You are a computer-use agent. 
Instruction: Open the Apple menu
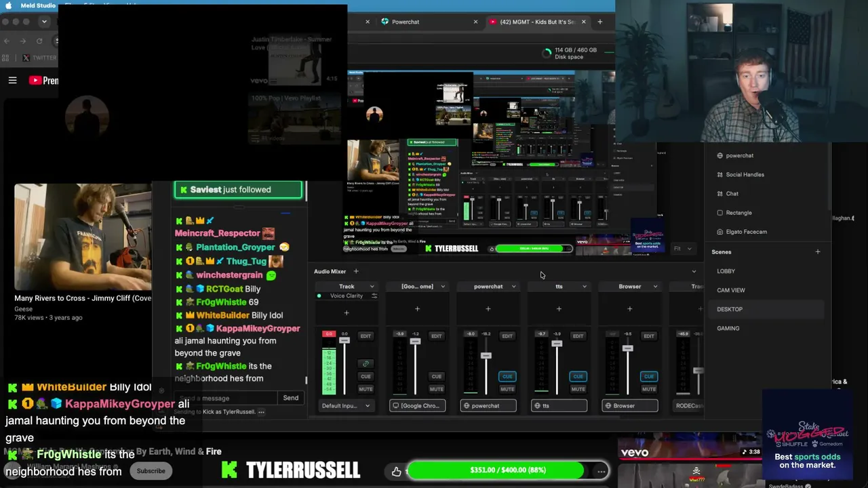9,5
